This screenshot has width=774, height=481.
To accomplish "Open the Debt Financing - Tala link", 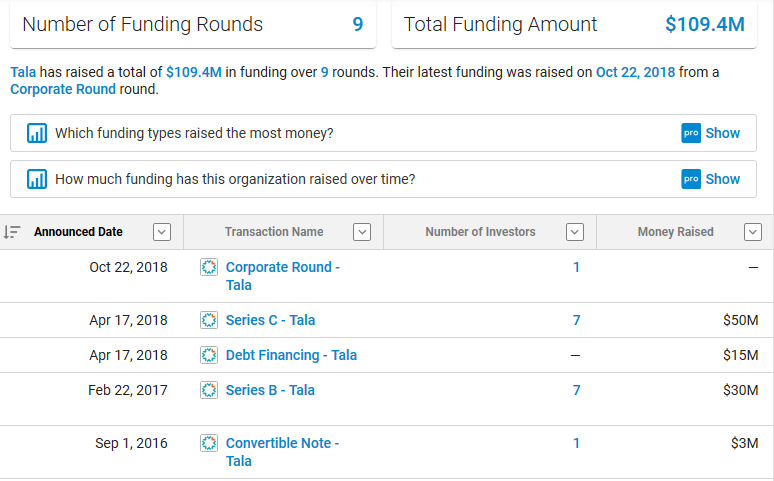I will pyautogui.click(x=291, y=355).
